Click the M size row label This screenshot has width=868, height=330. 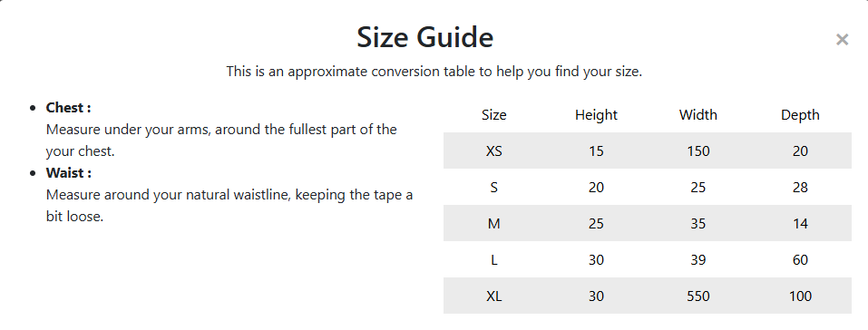pyautogui.click(x=493, y=223)
